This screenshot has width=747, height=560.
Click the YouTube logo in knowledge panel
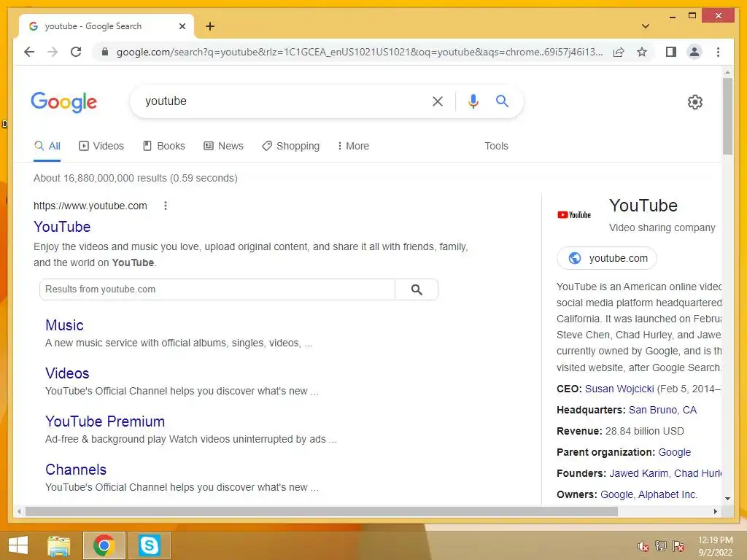[574, 215]
